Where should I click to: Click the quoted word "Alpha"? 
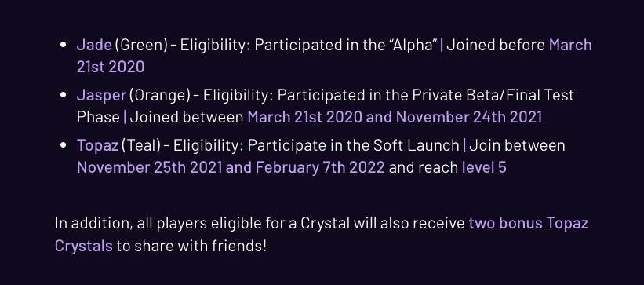point(413,45)
